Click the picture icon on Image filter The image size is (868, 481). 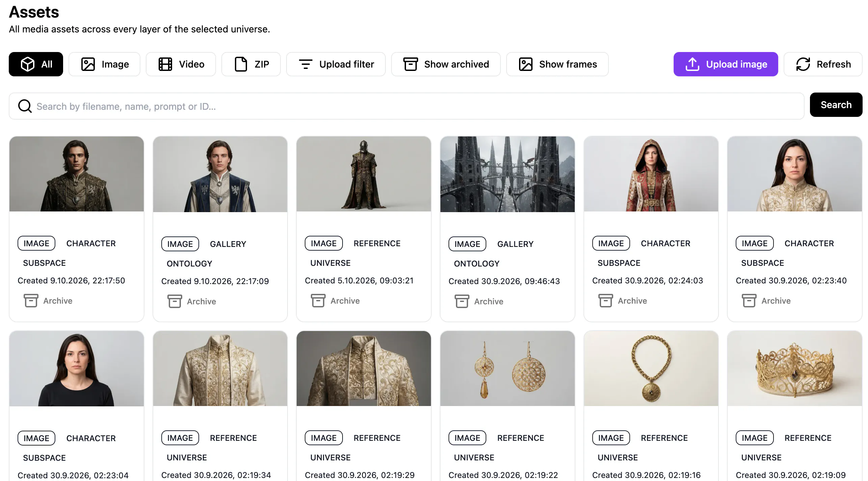point(88,64)
